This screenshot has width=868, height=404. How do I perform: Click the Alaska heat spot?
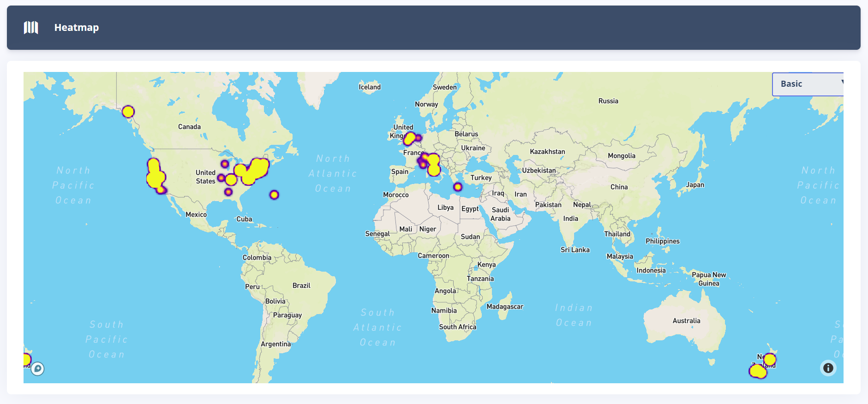click(128, 112)
